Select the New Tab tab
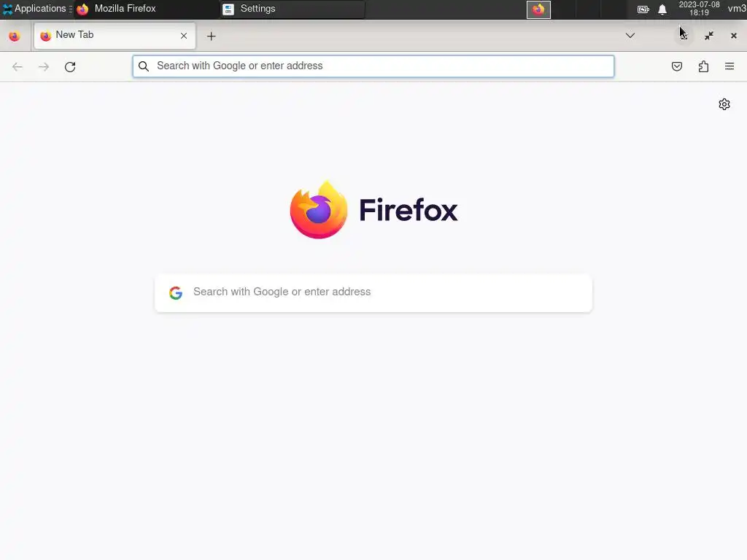 tap(115, 36)
